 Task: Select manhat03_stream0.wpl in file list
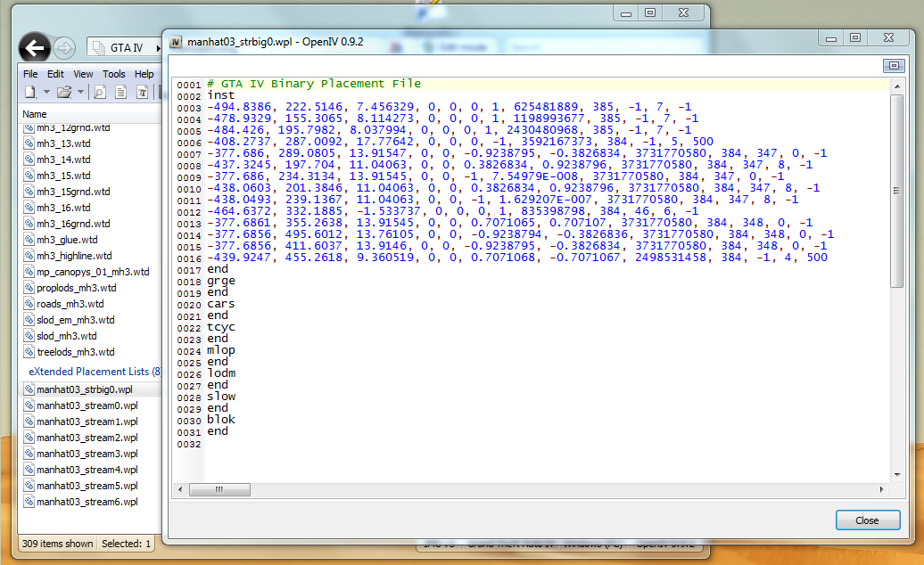click(87, 405)
